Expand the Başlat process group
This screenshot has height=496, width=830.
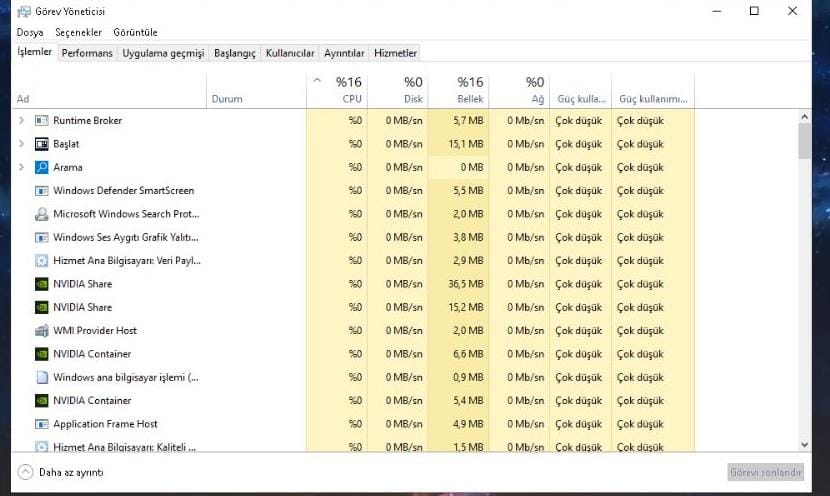[x=21, y=144]
